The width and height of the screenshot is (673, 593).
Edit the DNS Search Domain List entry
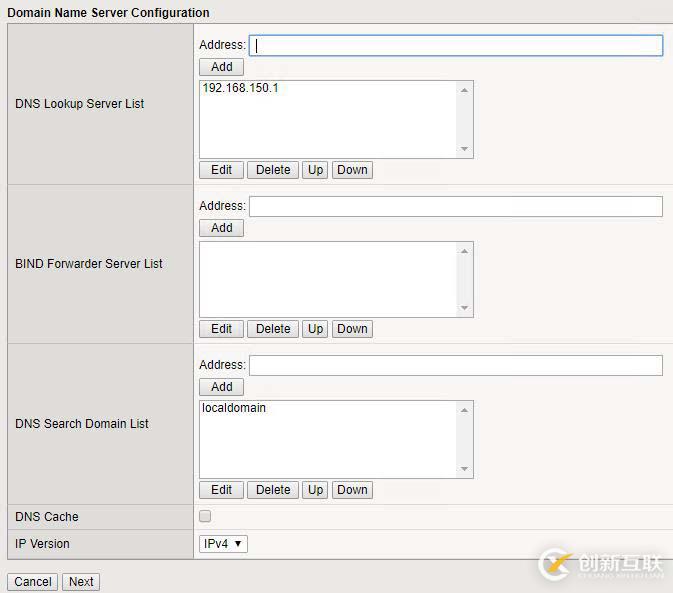[221, 490]
